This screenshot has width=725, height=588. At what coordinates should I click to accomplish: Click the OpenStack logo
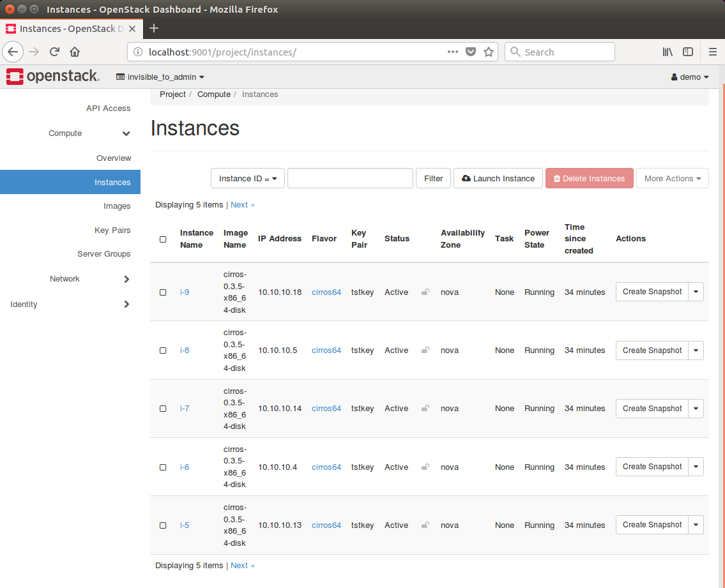(x=53, y=76)
